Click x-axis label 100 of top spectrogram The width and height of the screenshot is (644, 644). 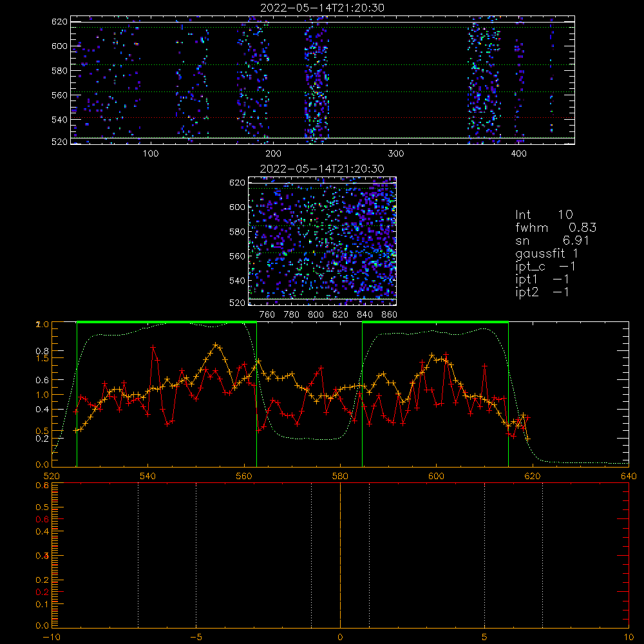[151, 154]
